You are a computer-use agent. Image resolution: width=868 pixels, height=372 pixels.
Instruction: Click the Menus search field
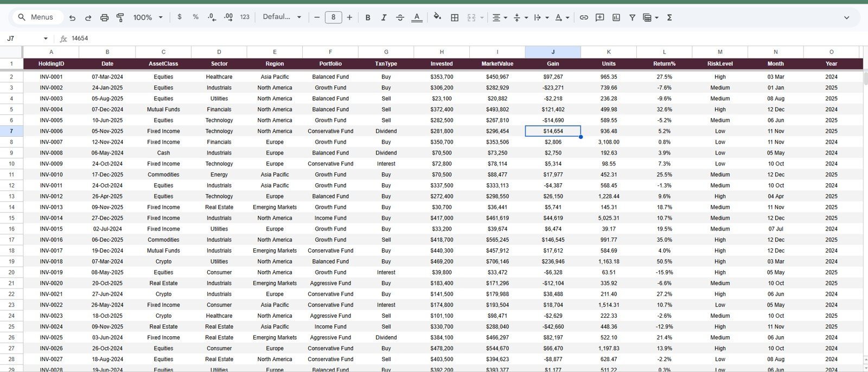coord(37,17)
